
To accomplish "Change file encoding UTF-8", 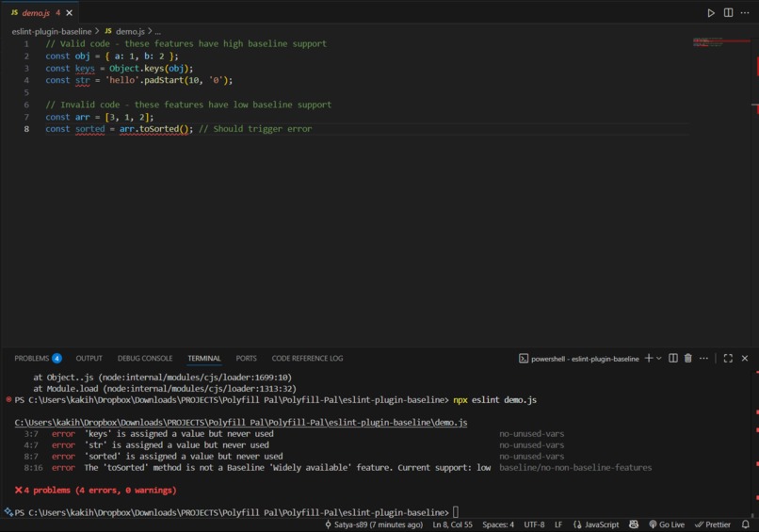I will coord(534,524).
